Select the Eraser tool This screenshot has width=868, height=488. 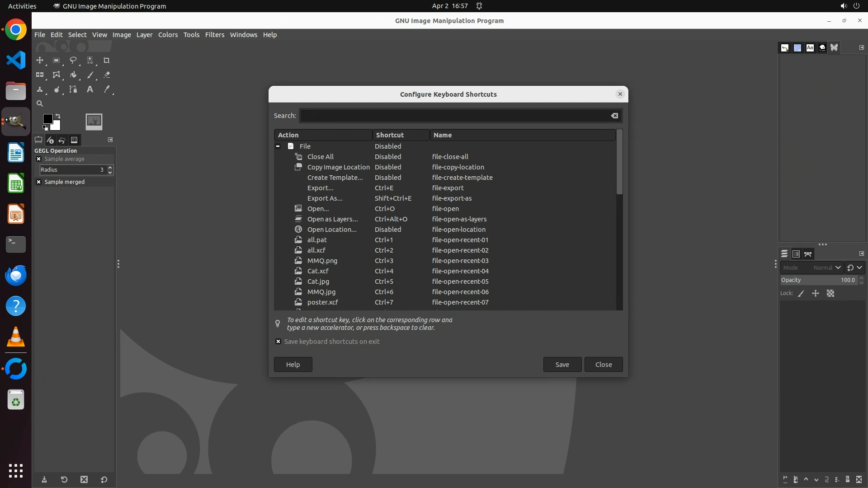click(107, 75)
